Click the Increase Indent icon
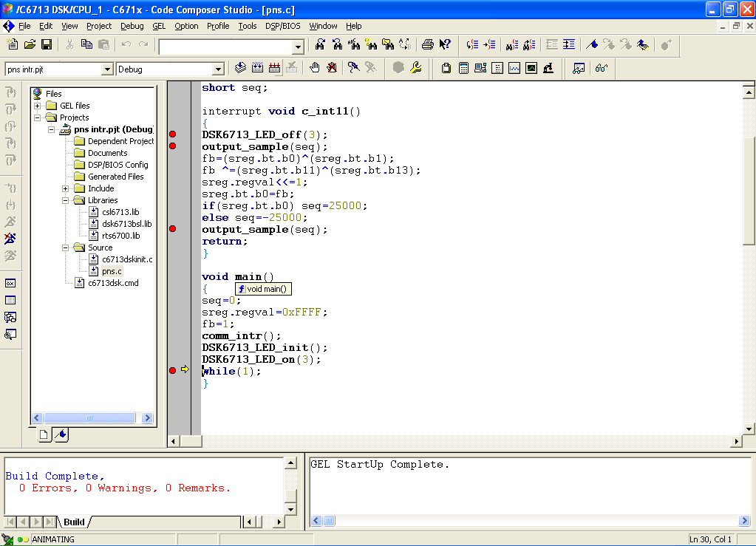The height and width of the screenshot is (546, 756). coord(569,45)
